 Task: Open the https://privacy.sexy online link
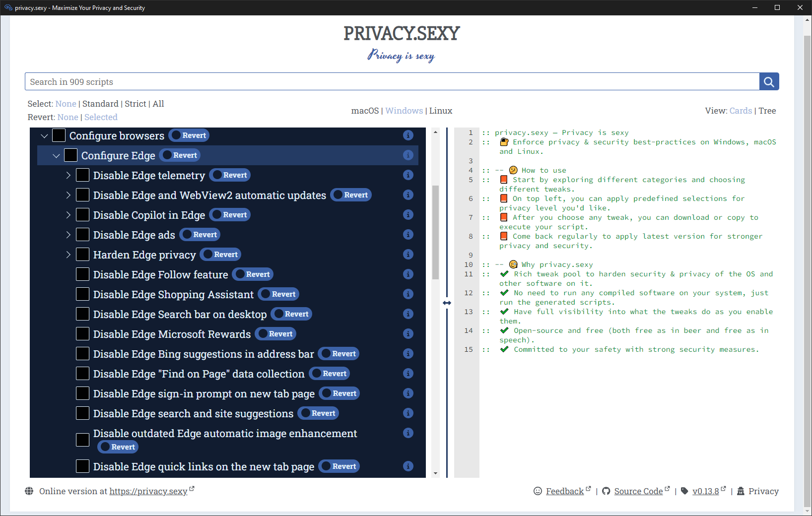148,491
